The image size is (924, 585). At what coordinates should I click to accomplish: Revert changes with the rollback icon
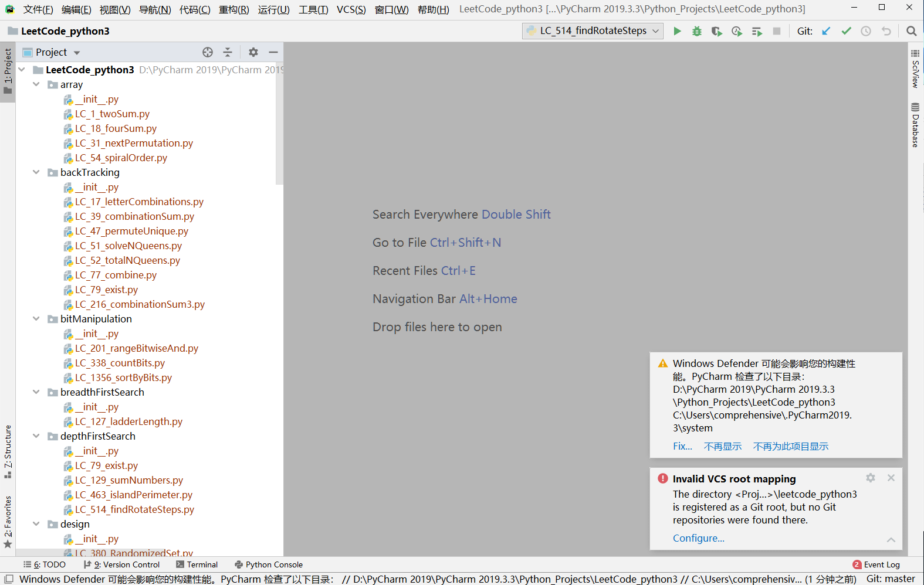pyautogui.click(x=886, y=31)
